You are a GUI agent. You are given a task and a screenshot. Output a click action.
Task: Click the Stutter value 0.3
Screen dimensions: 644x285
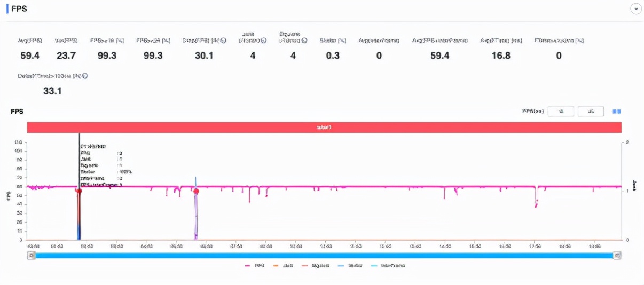pos(333,56)
